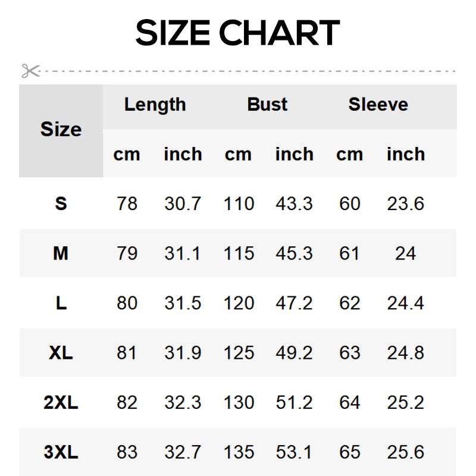476x476 pixels.
Task: Select the XL size row label
Action: click(x=61, y=353)
